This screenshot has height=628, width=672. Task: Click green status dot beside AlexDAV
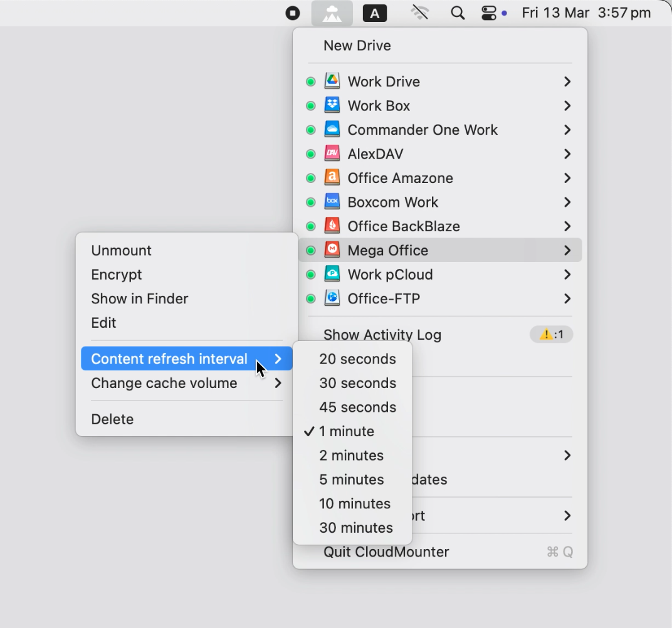pos(311,154)
